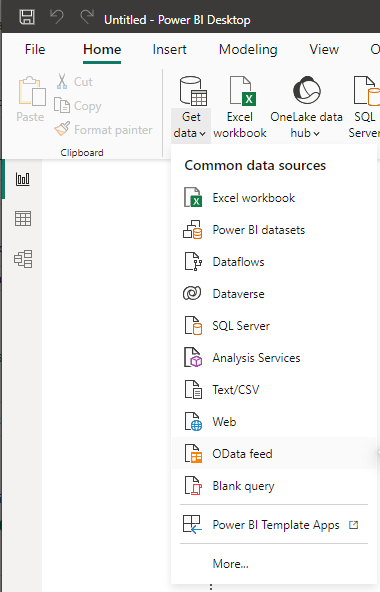Switch to the Modeling ribbon tab

coord(248,49)
